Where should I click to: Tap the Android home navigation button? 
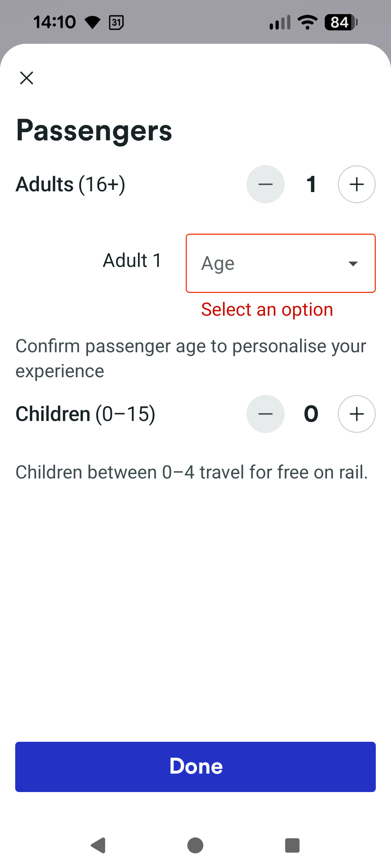[195, 846]
